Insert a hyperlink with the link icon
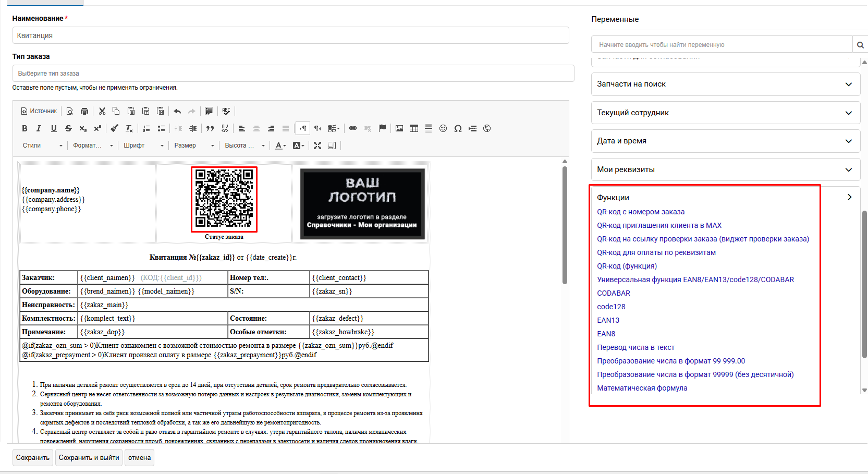Screen dimensions: 868x474 [353, 128]
